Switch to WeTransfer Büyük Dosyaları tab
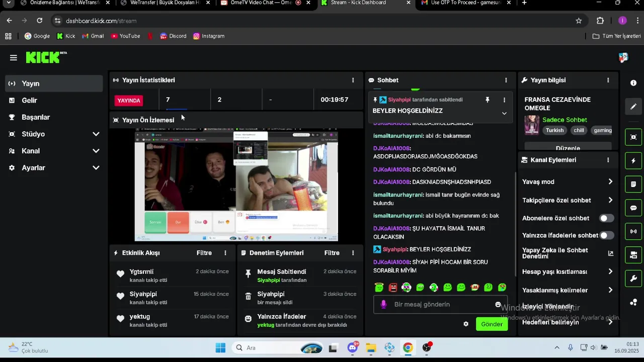Screen dimensions: 644x362 click(x=164, y=3)
